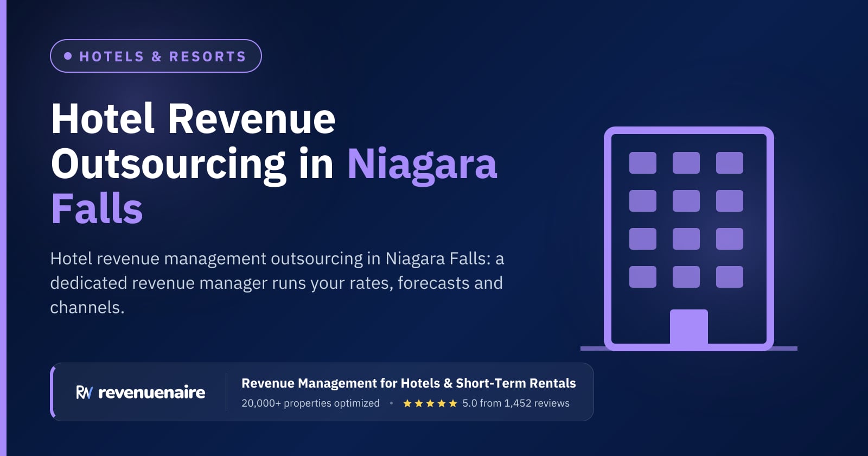
Task: Click "20,000+ properties optimized" text
Action: [x=310, y=403]
